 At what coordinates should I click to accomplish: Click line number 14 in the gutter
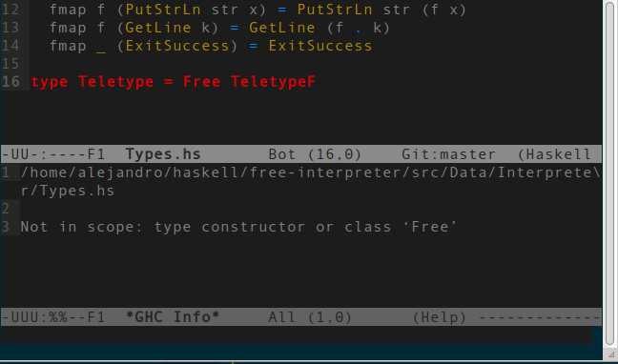(x=10, y=46)
